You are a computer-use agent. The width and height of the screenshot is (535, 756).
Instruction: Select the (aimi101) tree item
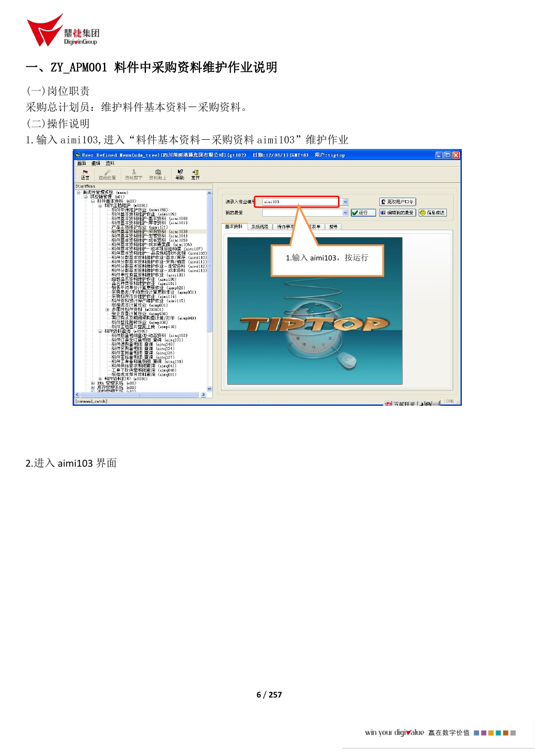tap(150, 222)
